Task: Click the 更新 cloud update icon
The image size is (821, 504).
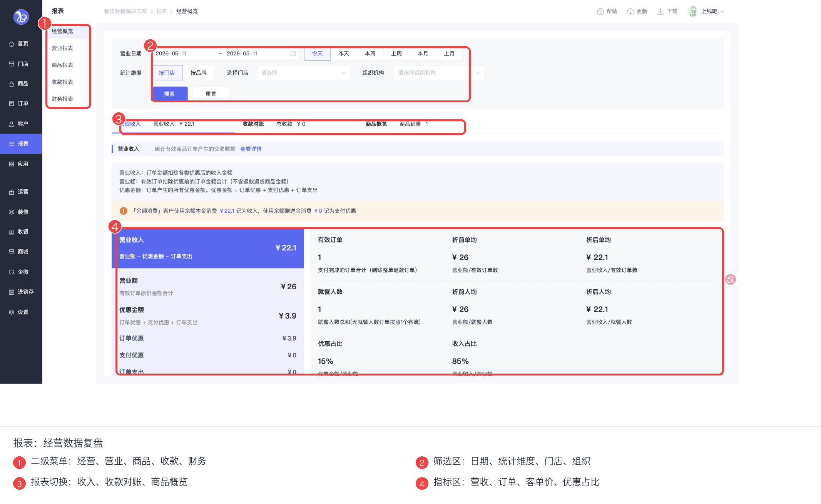Action: [630, 12]
